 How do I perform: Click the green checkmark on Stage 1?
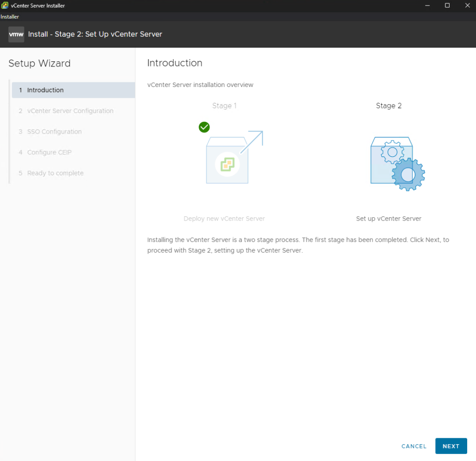pyautogui.click(x=204, y=127)
